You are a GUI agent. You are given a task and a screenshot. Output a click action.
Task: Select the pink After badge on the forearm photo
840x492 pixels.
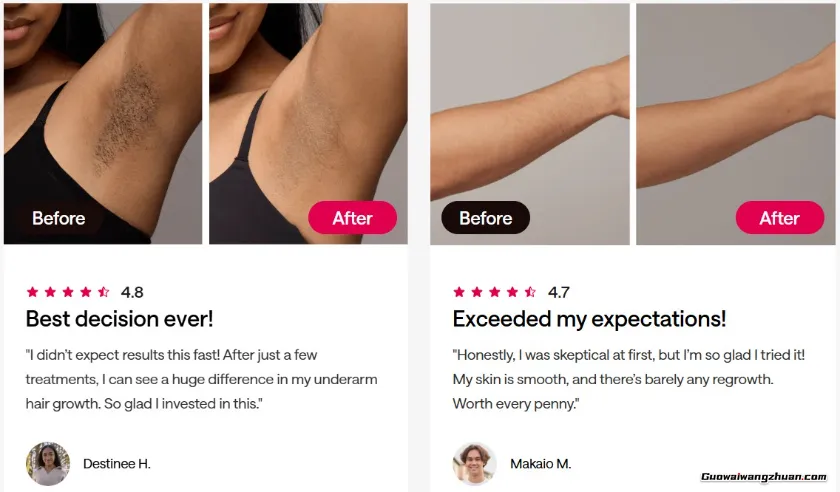pos(779,218)
